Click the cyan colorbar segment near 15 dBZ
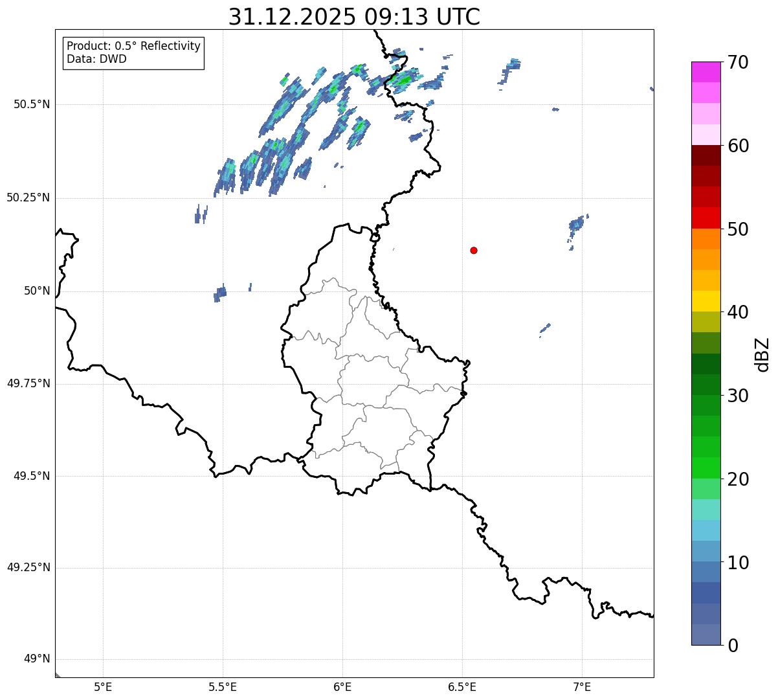This screenshot has width=778, height=700. tap(706, 530)
